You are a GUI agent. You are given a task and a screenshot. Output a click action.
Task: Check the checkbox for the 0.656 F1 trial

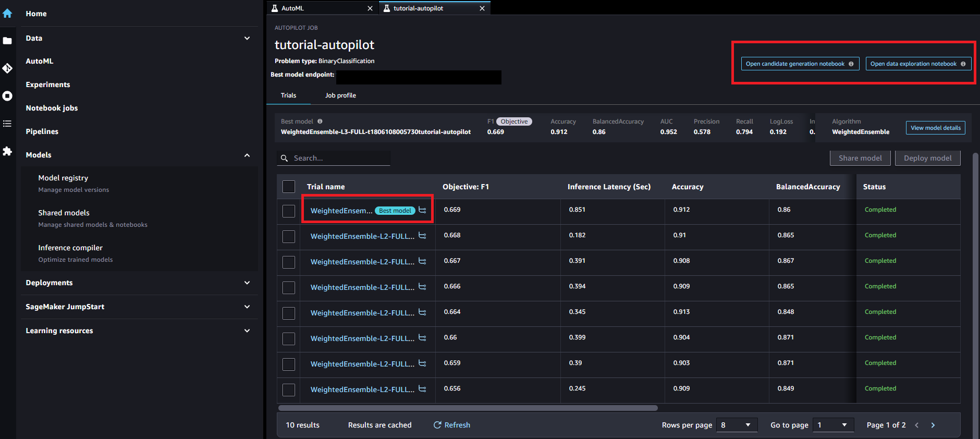tap(289, 390)
